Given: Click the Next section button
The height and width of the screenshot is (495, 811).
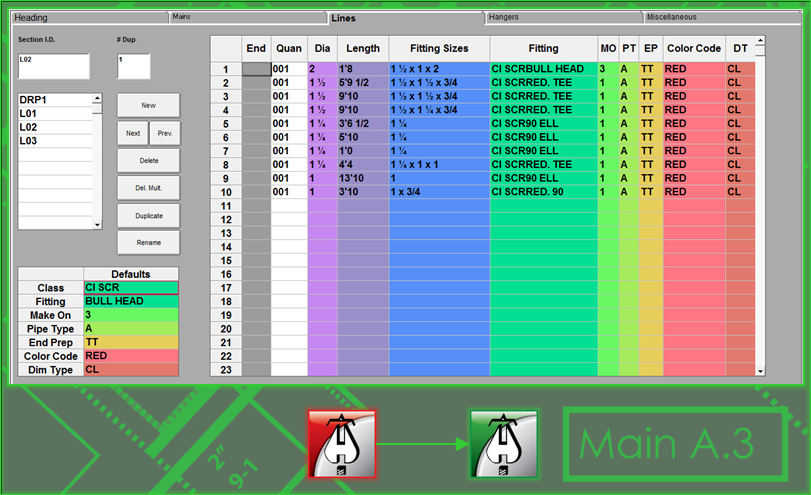Looking at the screenshot, I should tap(132, 133).
